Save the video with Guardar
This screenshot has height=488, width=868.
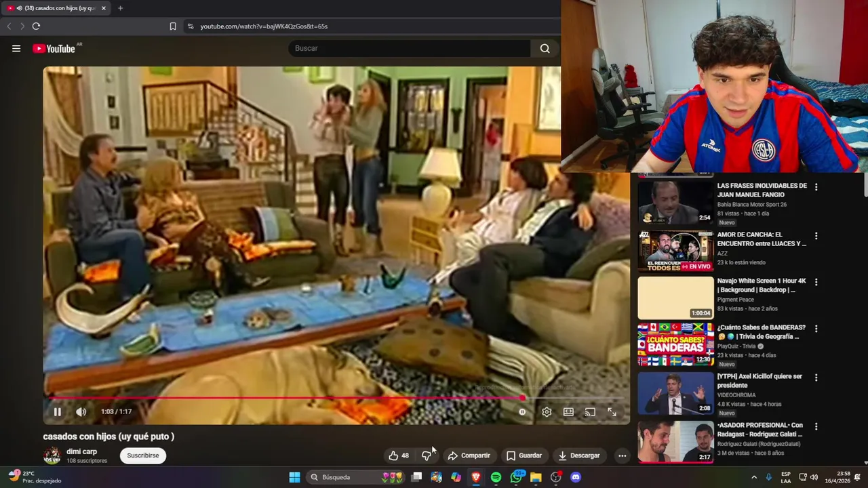coord(524,455)
